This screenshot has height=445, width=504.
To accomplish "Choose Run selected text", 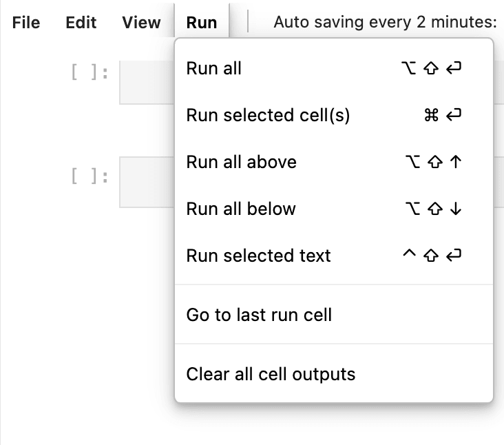I will coord(258,256).
